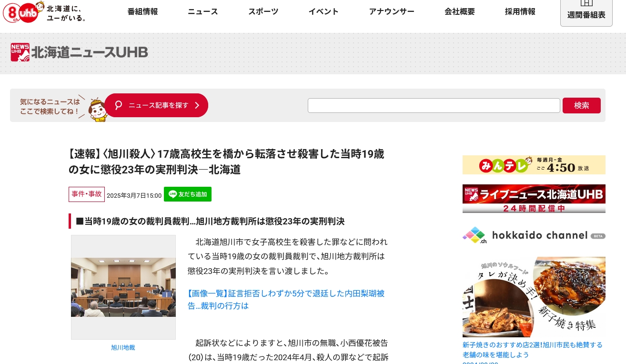Screen dimensions: 626x364
Task: Click the red 検索 button
Action: (x=582, y=105)
